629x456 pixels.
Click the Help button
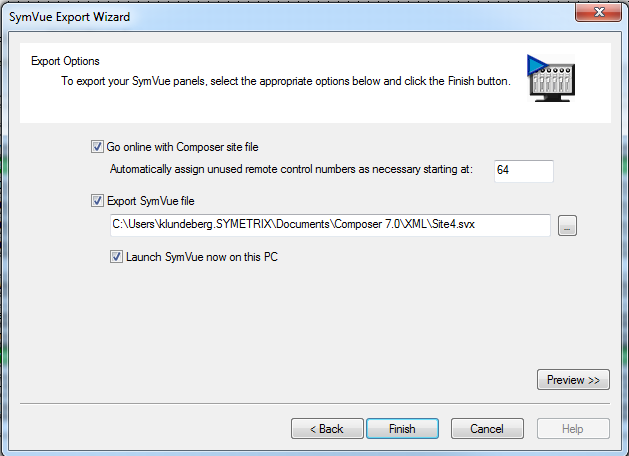(x=573, y=429)
